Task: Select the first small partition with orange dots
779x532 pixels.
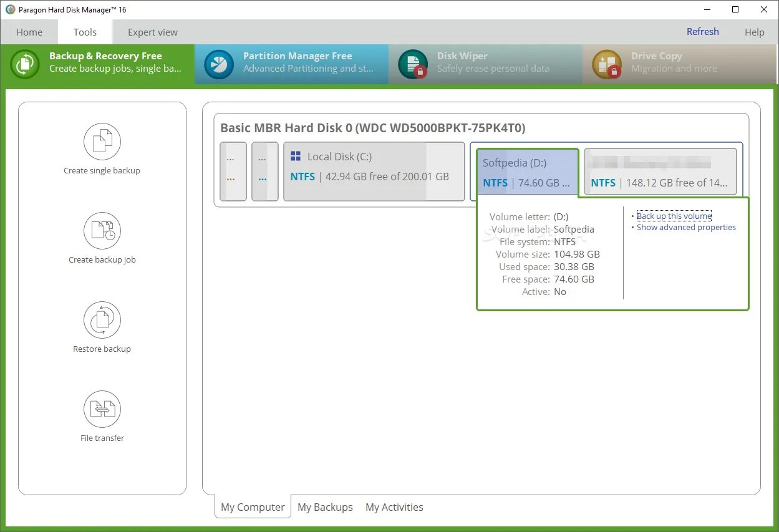Action: coord(233,172)
